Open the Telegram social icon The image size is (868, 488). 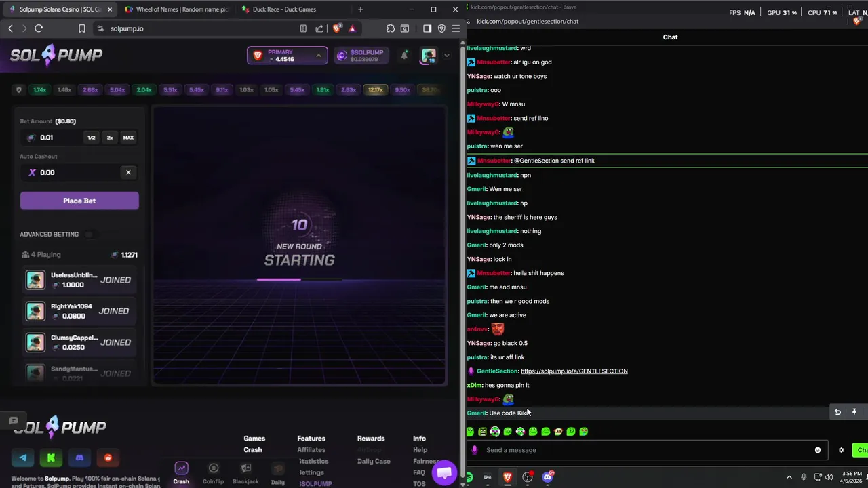click(x=23, y=458)
